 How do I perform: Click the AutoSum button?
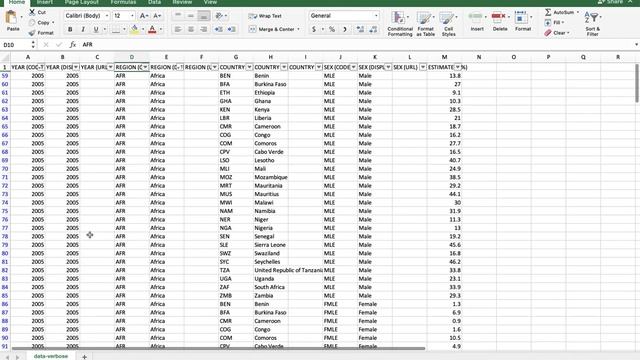(x=562, y=12)
